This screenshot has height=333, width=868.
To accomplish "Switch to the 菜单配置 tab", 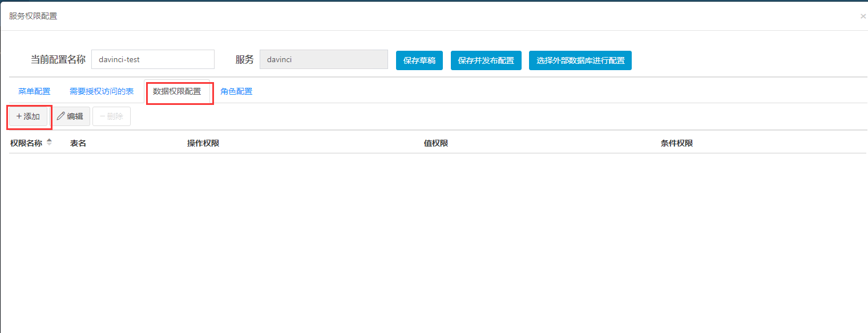I will point(34,91).
